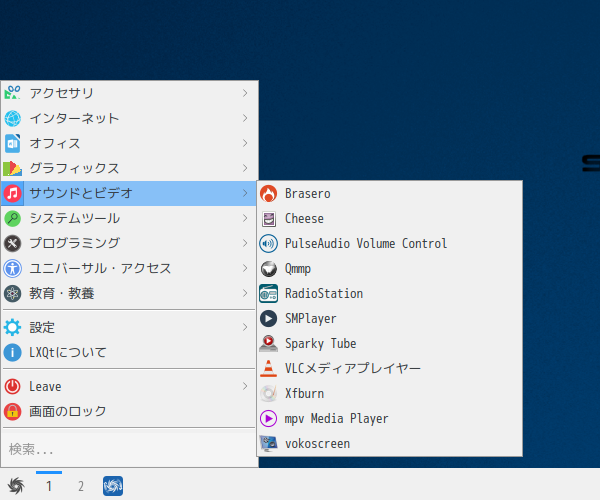600x500 pixels.
Task: Click the LXQtについて info icon
Action: pyautogui.click(x=13, y=352)
